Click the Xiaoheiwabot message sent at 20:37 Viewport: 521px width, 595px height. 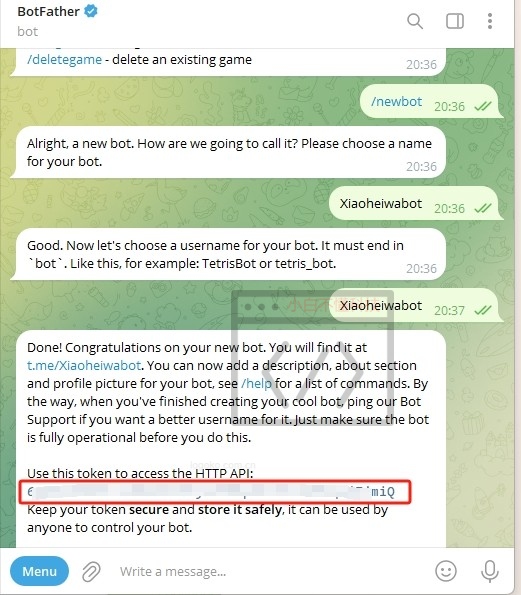click(416, 305)
